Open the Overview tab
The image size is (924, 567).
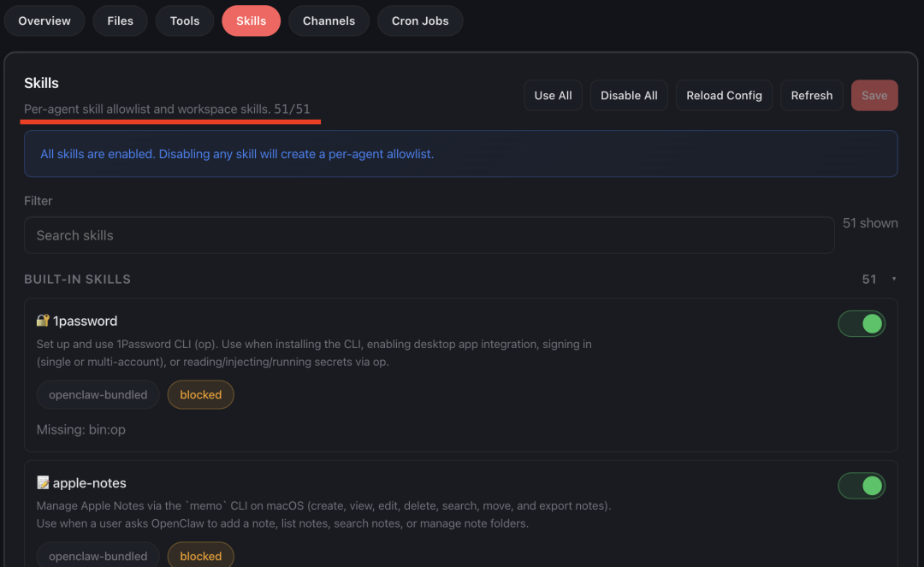44,21
